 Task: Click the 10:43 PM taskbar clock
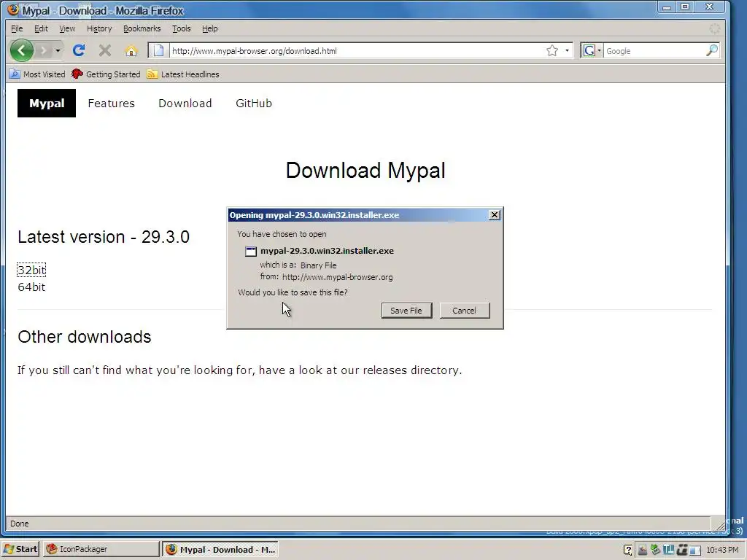[722, 550]
